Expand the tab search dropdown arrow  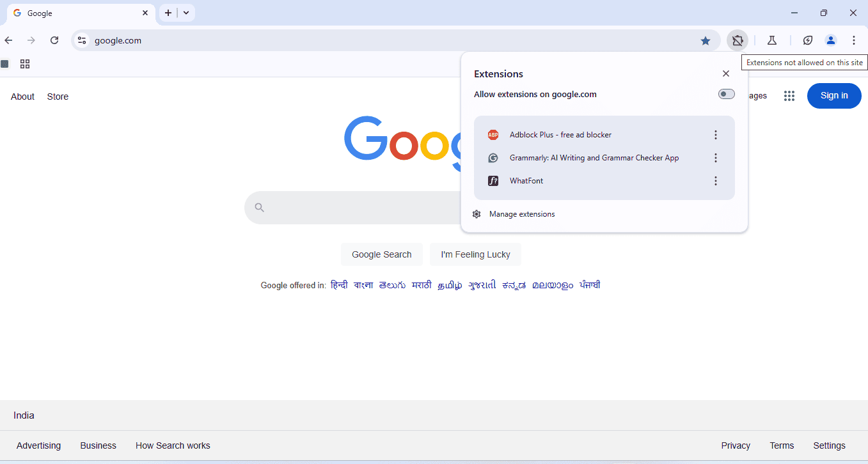click(x=186, y=13)
